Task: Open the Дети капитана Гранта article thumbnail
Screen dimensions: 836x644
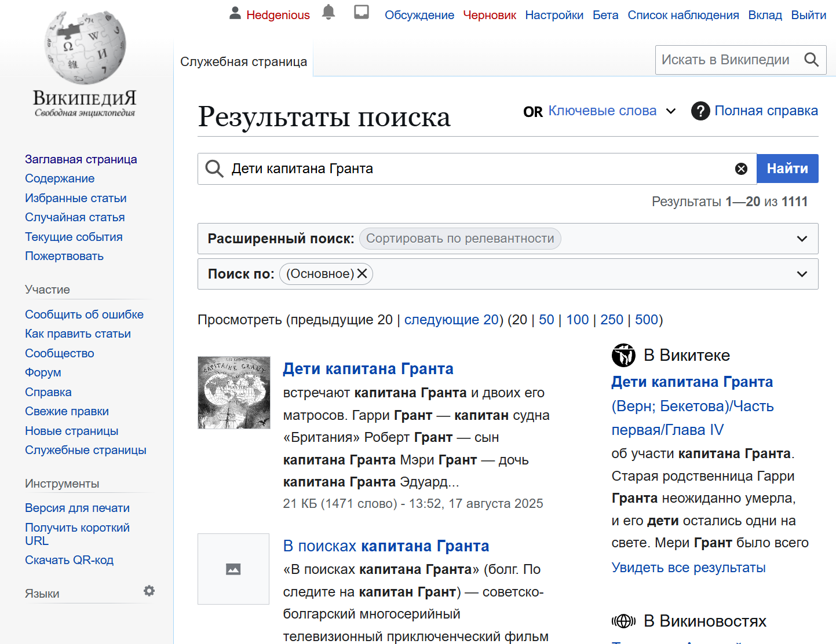Action: 234,393
